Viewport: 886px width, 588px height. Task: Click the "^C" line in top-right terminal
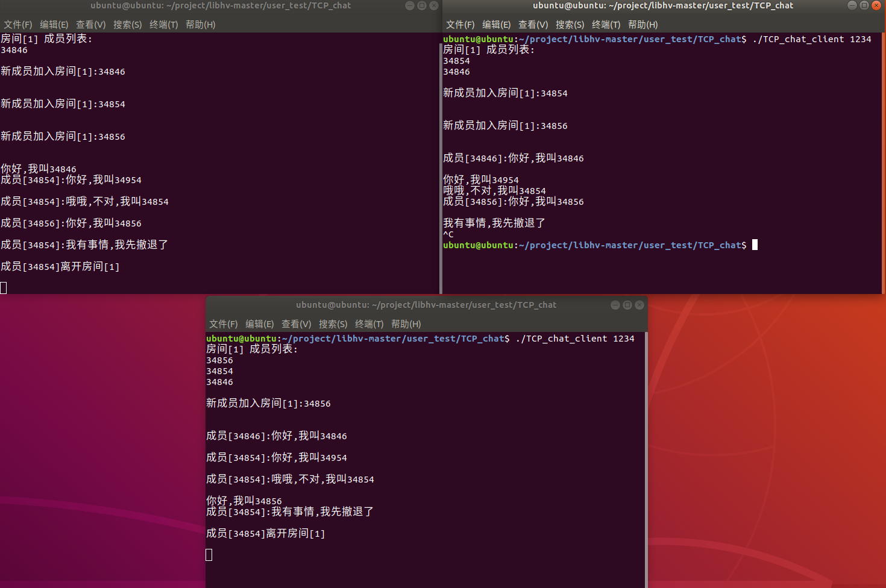tap(448, 234)
